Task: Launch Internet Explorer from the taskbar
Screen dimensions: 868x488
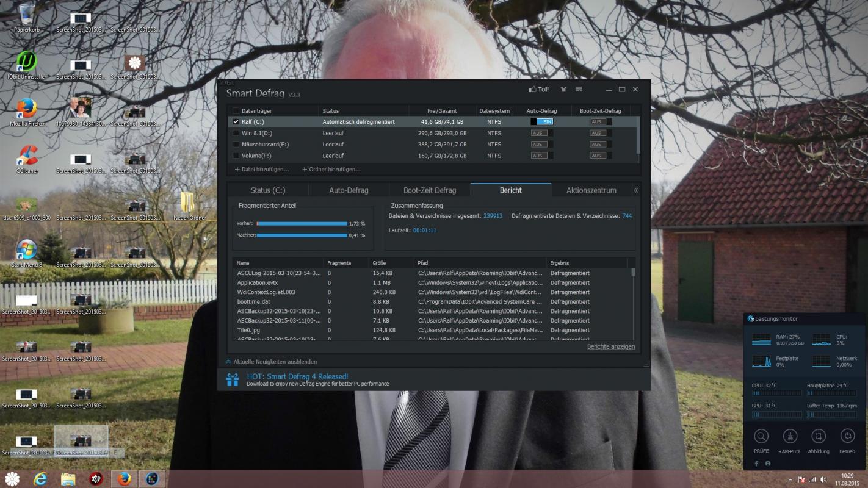Action: [x=41, y=479]
